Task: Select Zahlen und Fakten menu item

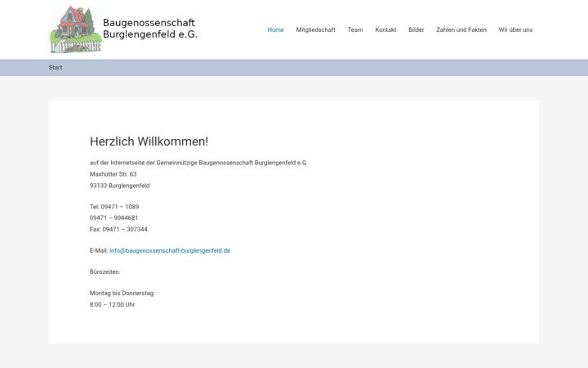Action: (x=461, y=29)
